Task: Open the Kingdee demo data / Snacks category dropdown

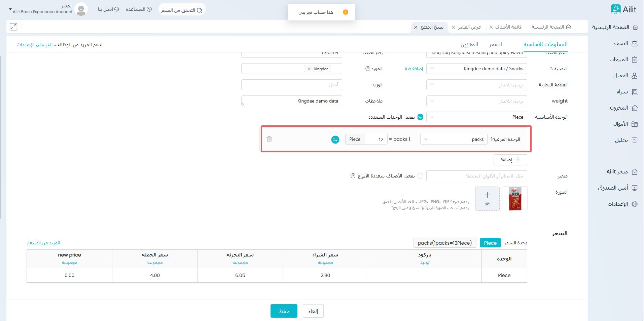Action: 476,69
